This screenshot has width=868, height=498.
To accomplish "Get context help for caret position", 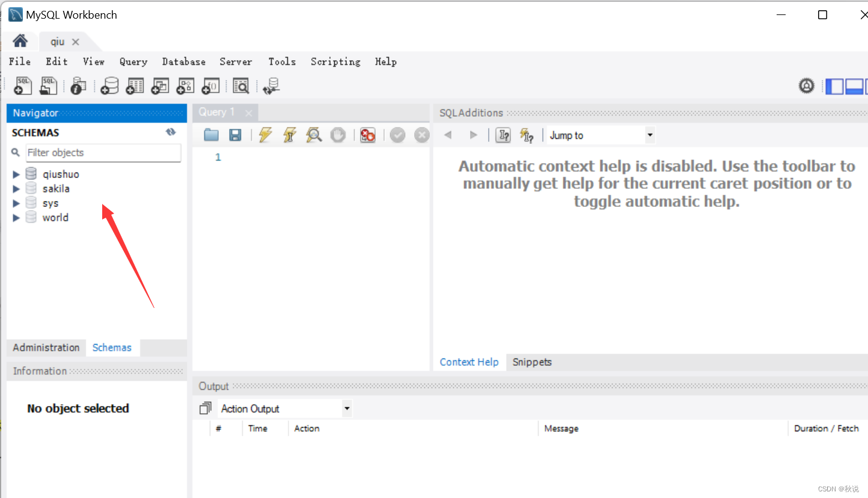I will coord(503,135).
